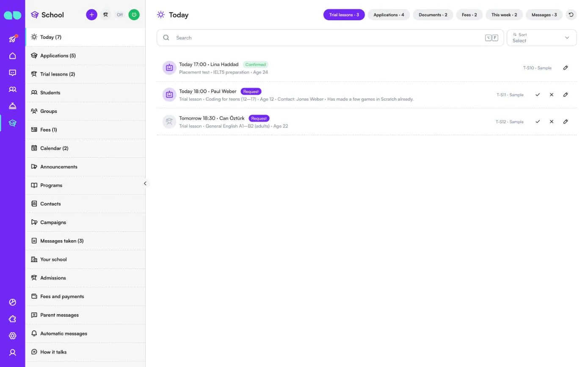588x367 pixels.
Task: Go to home icon in left rail
Action: tap(13, 56)
